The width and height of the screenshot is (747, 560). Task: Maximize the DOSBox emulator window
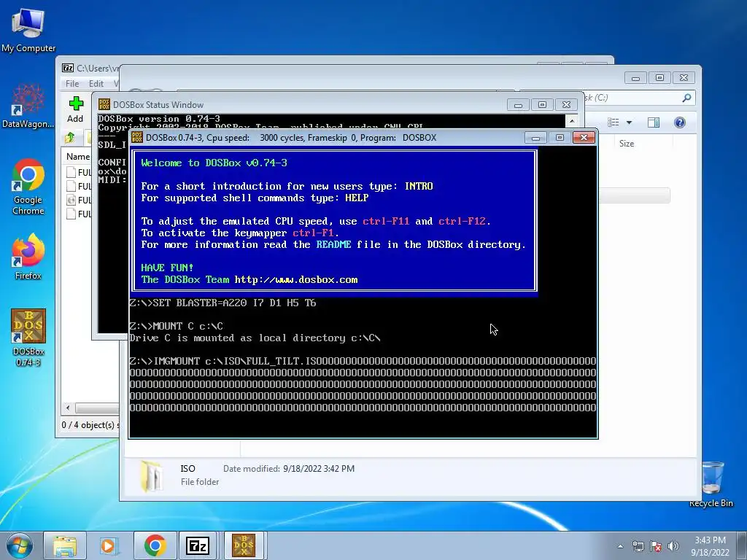560,138
